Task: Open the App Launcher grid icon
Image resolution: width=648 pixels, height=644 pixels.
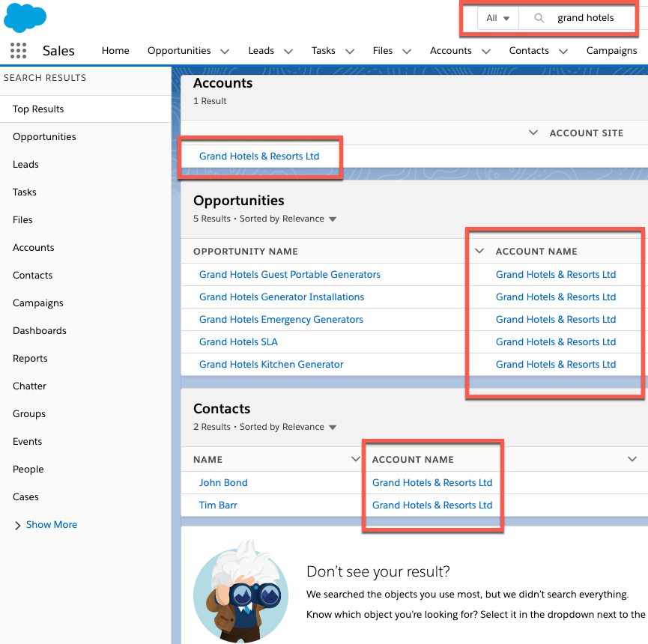Action: point(18,51)
